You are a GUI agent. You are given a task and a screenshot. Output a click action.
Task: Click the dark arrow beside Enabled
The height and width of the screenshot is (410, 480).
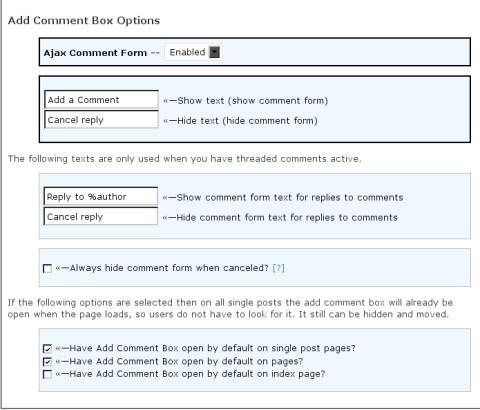[x=214, y=52]
